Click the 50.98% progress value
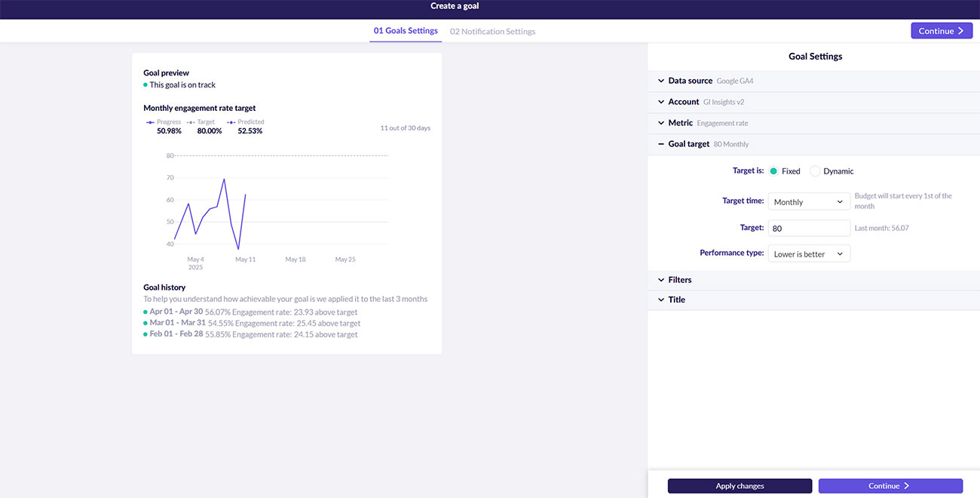980x498 pixels. click(x=169, y=131)
